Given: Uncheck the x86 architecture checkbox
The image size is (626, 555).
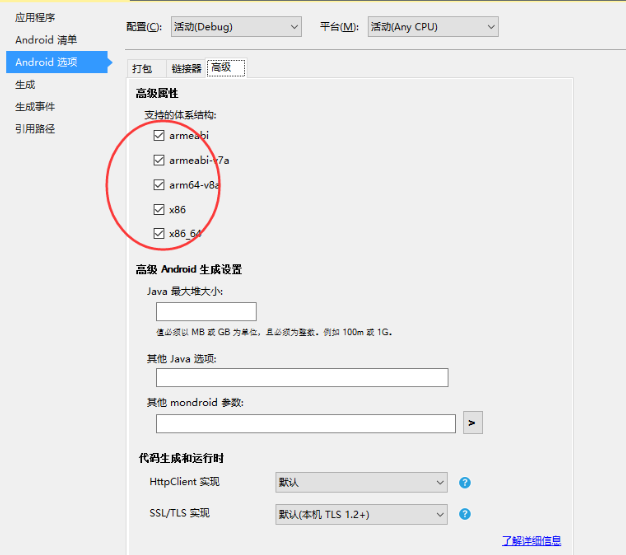Looking at the screenshot, I should [159, 209].
